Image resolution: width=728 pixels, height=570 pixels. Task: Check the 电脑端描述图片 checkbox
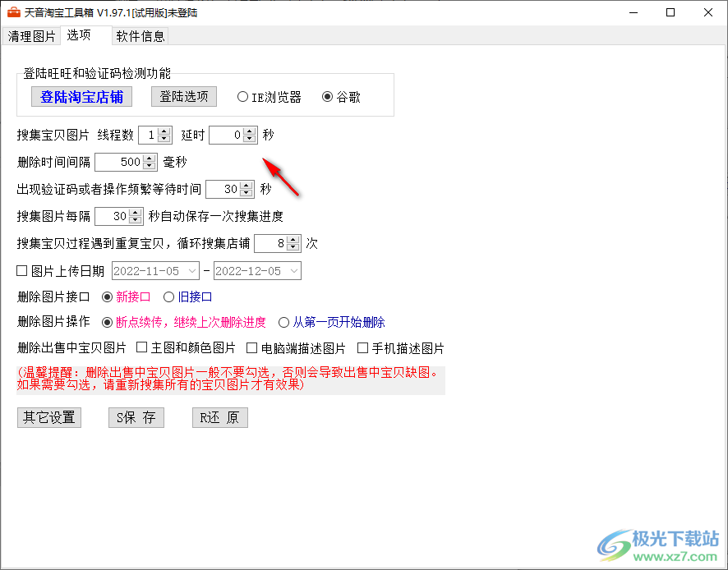(x=251, y=347)
